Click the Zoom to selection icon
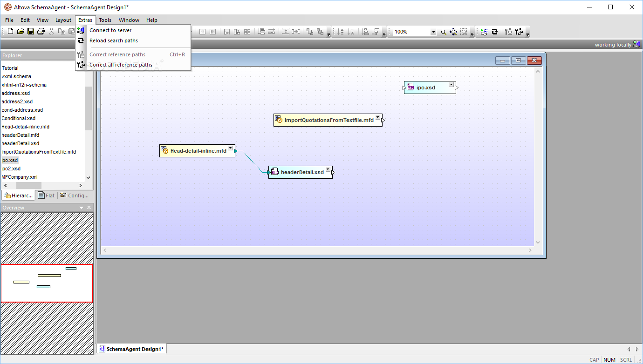This screenshot has width=643, height=364. pyautogui.click(x=464, y=32)
